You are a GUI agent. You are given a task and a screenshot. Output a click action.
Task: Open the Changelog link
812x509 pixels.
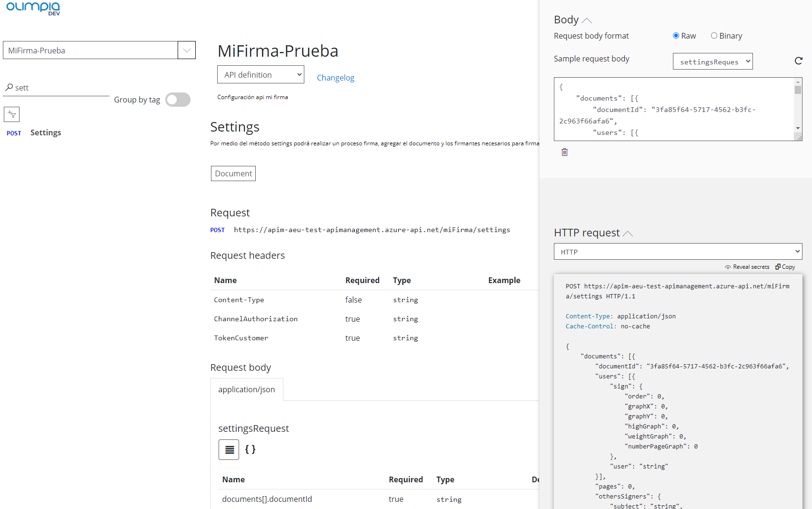pyautogui.click(x=335, y=78)
